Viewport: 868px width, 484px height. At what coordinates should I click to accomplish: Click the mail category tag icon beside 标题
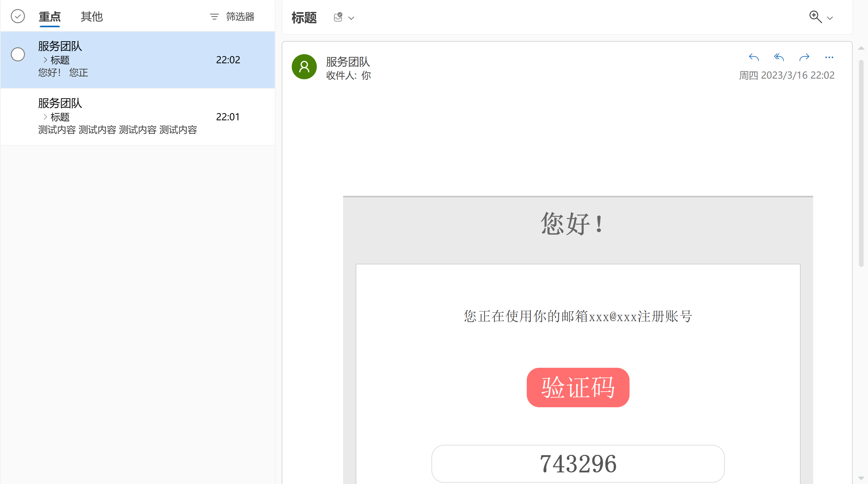click(338, 17)
